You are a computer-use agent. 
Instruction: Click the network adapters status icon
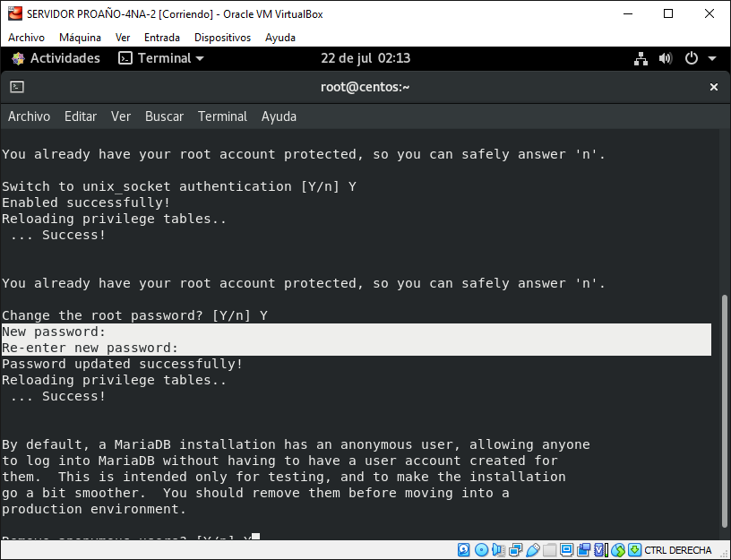tap(516, 550)
